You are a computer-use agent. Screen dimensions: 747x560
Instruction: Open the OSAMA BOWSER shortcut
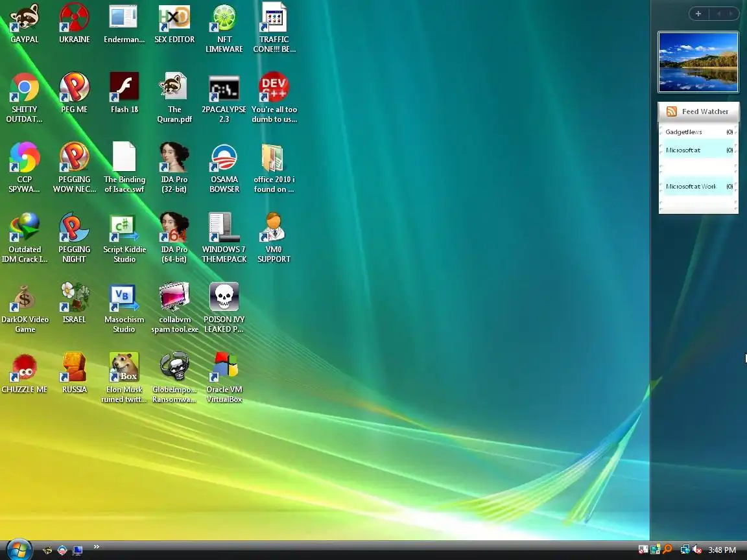[224, 168]
